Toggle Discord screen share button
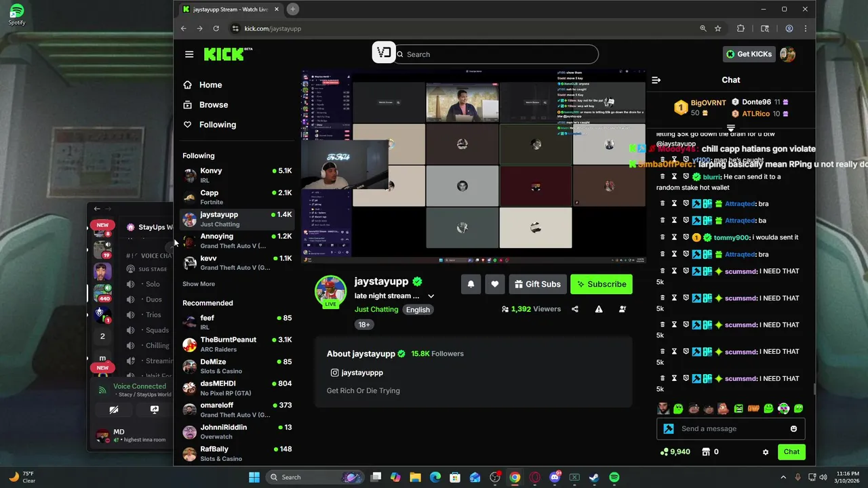The image size is (868, 488). [x=155, y=410]
